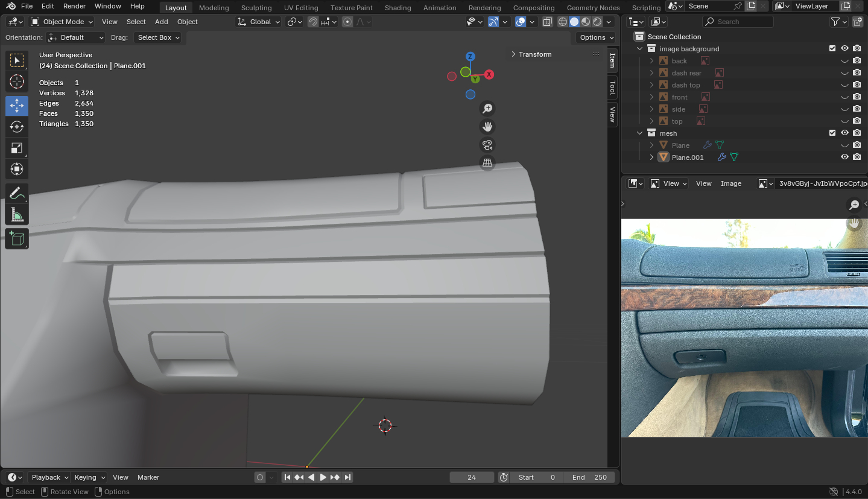The image size is (868, 499).
Task: Toggle auto keying record button
Action: pos(260,477)
